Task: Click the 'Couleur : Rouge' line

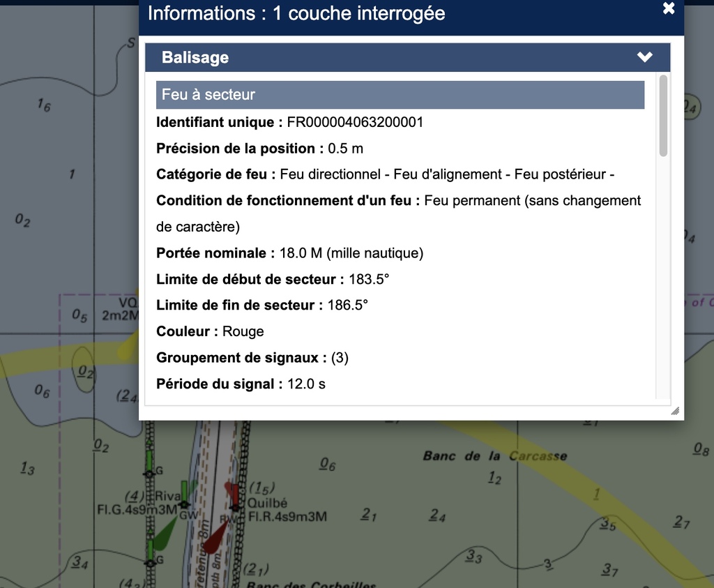Action: (210, 331)
